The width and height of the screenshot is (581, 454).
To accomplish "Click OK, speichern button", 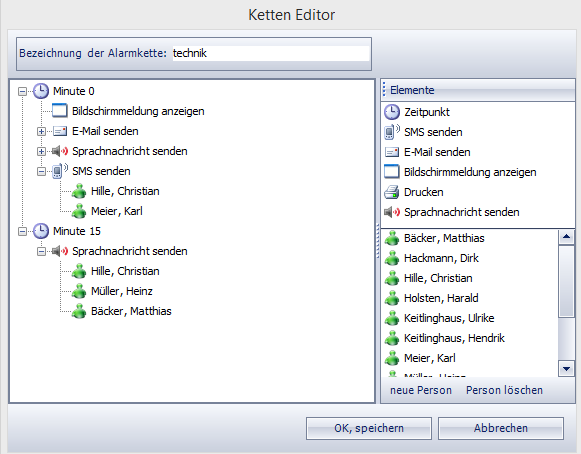I will (369, 428).
